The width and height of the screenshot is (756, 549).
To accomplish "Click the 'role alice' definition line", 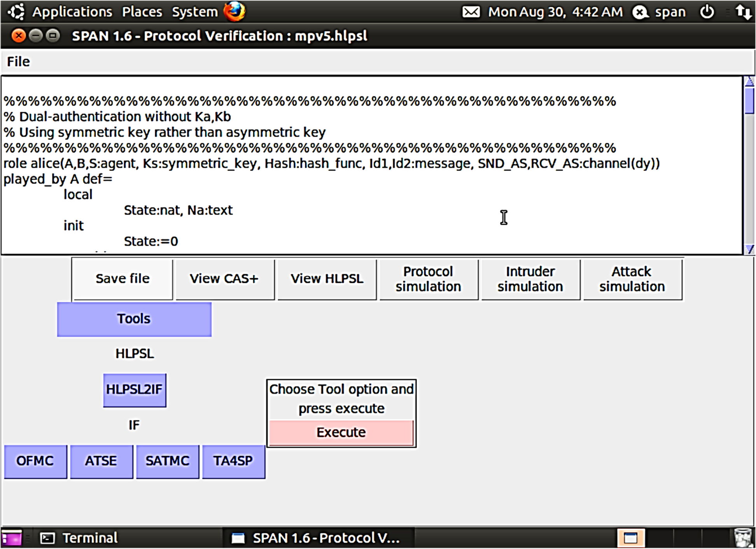I will tap(332, 163).
